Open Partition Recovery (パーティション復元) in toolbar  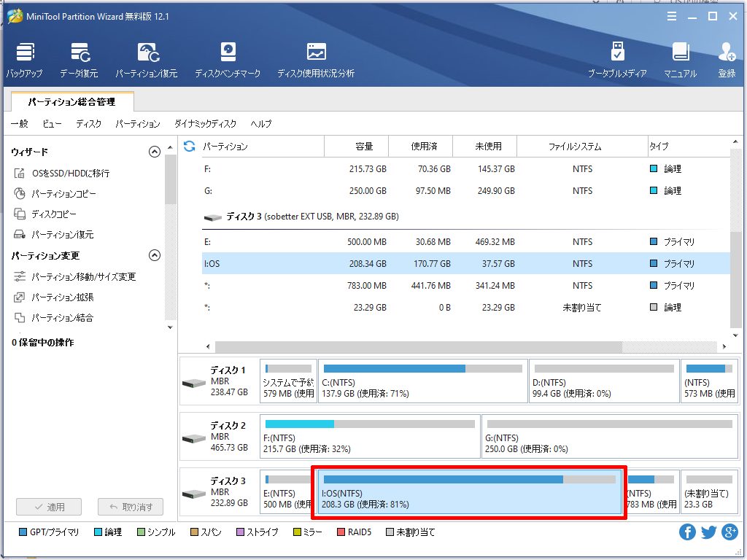pyautogui.click(x=147, y=60)
